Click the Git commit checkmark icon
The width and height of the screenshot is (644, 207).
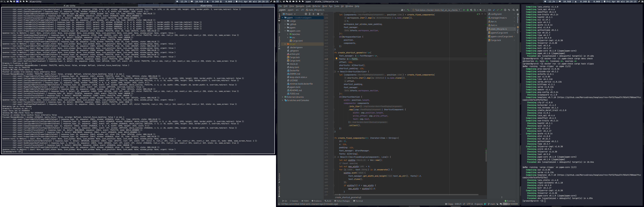click(x=498, y=10)
